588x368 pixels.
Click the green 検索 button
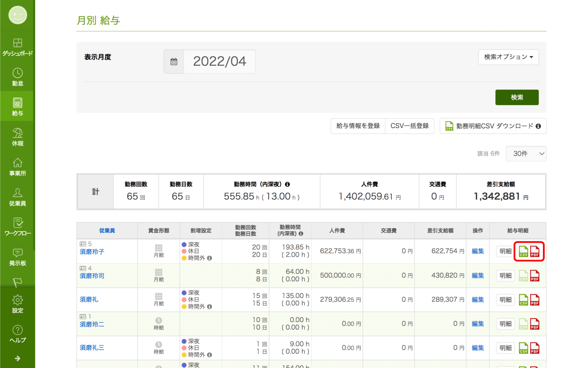tap(517, 97)
